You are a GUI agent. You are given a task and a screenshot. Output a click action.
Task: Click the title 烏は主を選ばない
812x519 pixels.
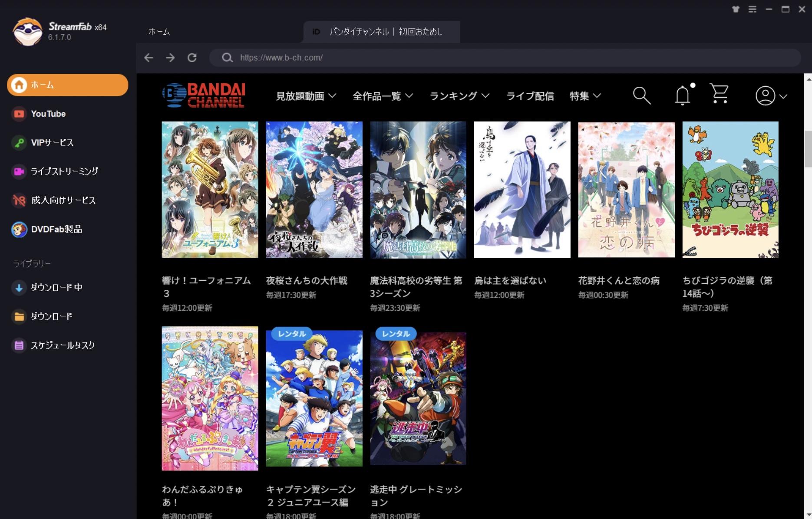coord(510,281)
